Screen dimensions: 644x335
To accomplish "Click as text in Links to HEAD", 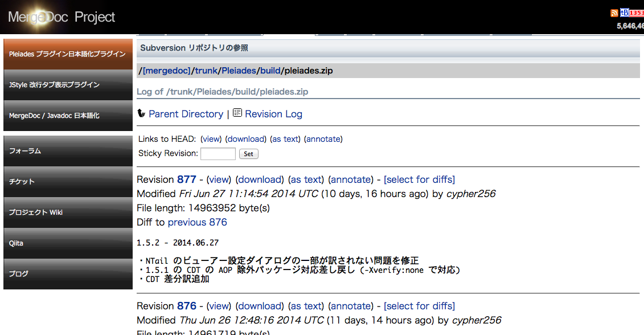I will click(285, 139).
